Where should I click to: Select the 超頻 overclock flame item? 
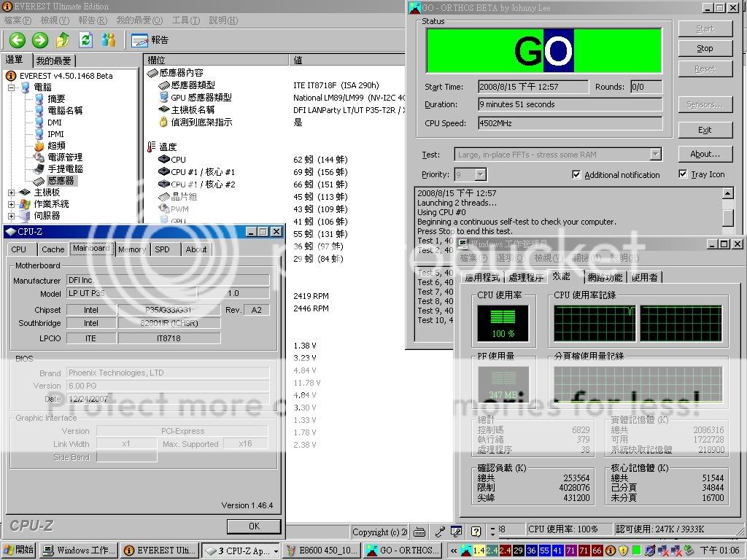click(x=55, y=146)
